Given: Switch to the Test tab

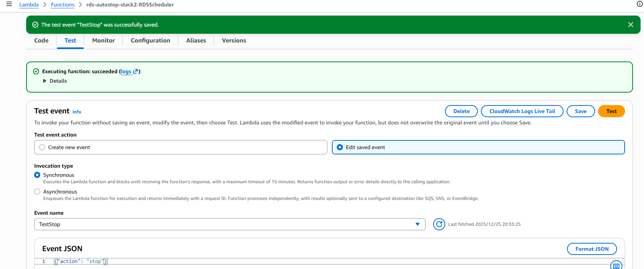Looking at the screenshot, I should pos(70,41).
